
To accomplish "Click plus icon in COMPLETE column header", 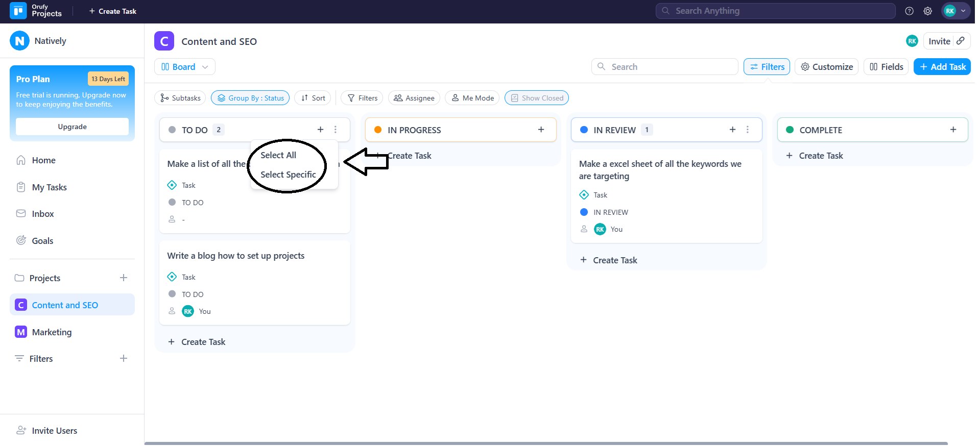I will pos(953,130).
